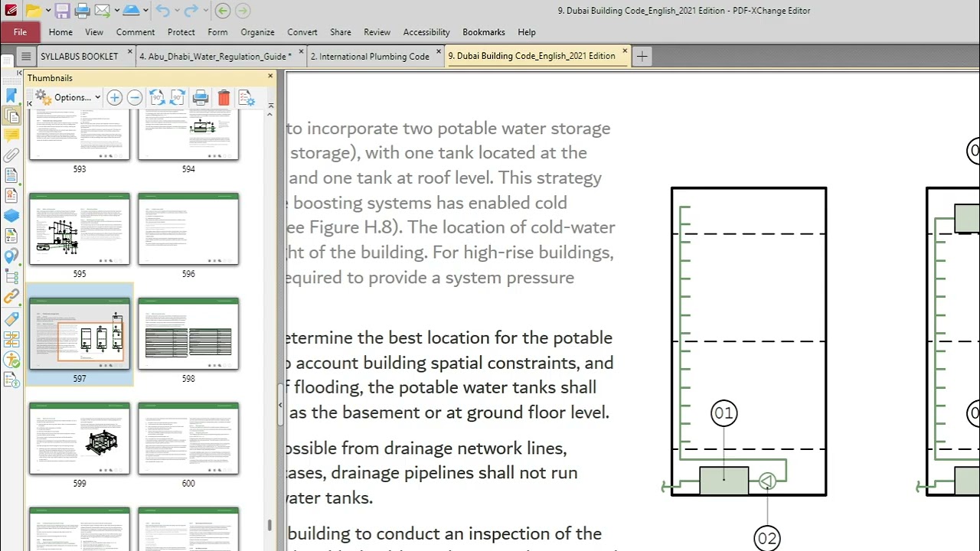Go to next view green arrow
This screenshot has height=551, width=980.
242,11
